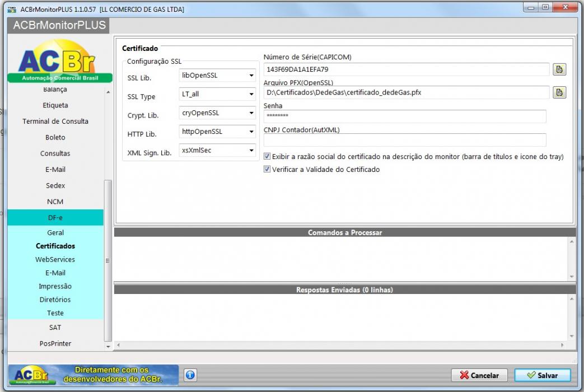Click Comandos a Processar scroll up arrow
The height and width of the screenshot is (392, 584).
tap(572, 242)
